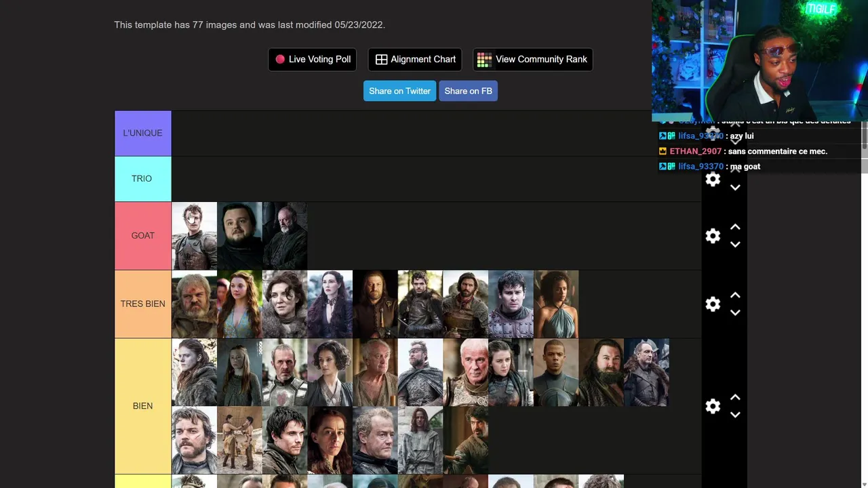Viewport: 868px width, 488px height.
Task: Click the streamer webcam overlay
Action: 759,60
